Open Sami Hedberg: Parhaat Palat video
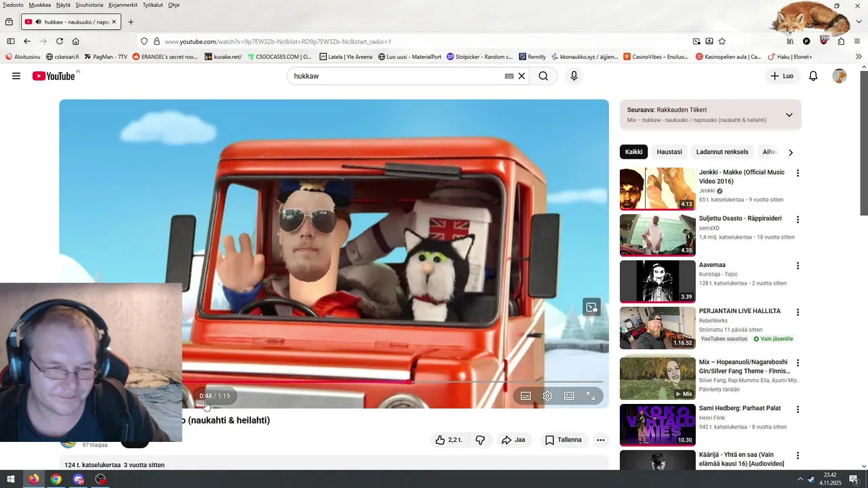Screen dimensions: 868x488 click(740, 408)
